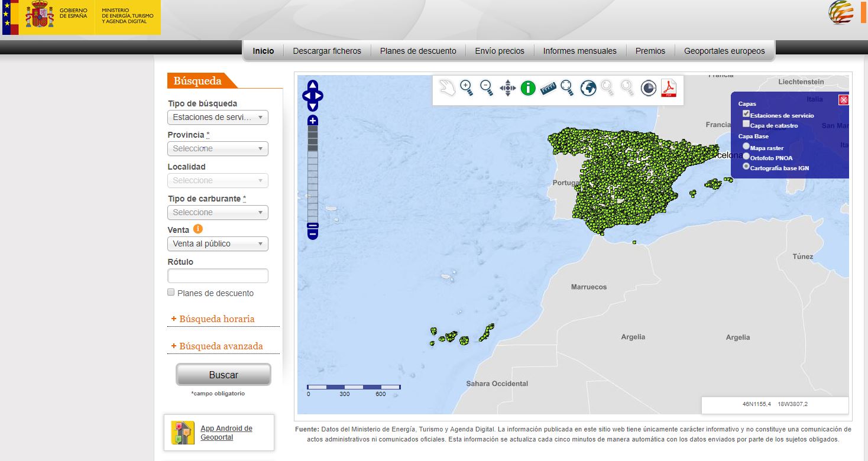Click in the Rótulo text field
Image resolution: width=868 pixels, height=461 pixels.
click(x=218, y=275)
